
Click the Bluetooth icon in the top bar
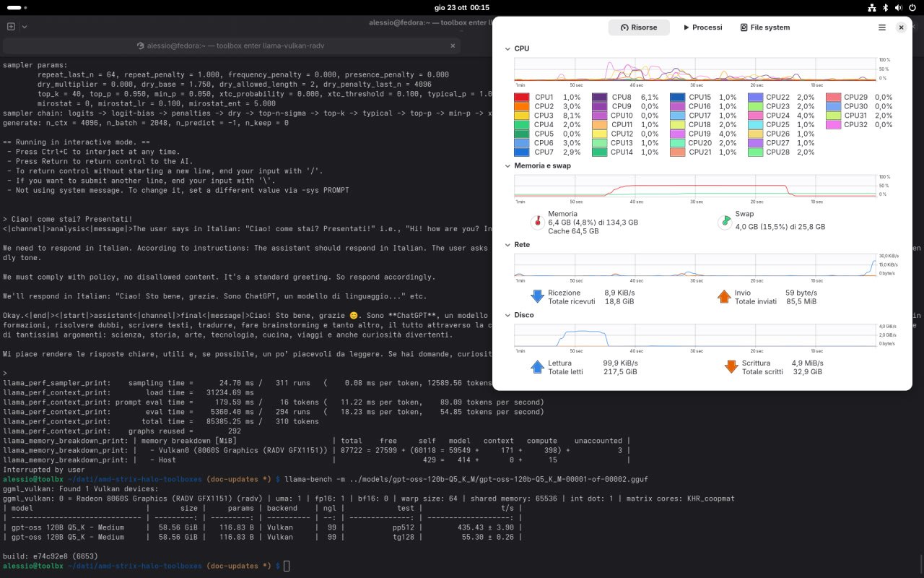[885, 8]
